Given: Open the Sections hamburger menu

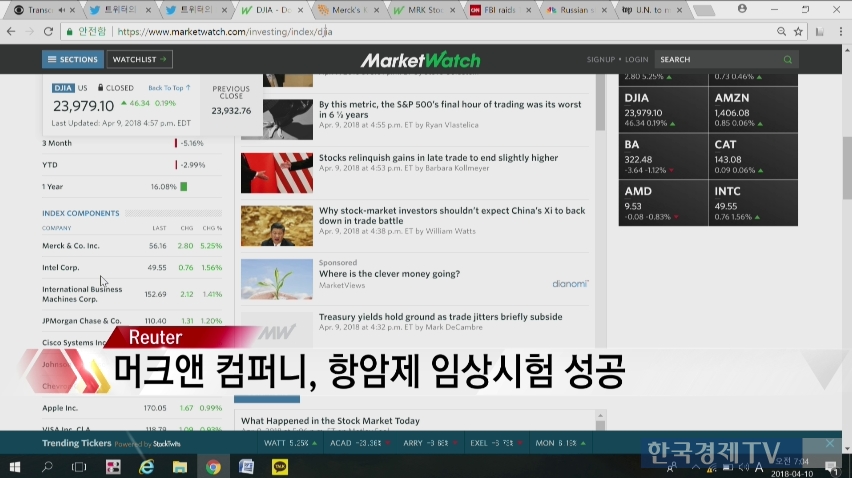Looking at the screenshot, I should (72, 59).
